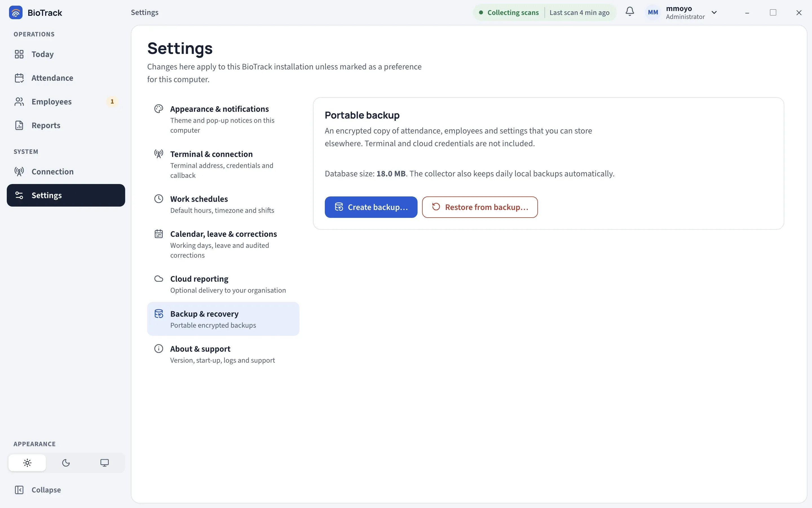The height and width of the screenshot is (508, 812).
Task: Click the cloud icon for Cloud reporting
Action: pos(159,279)
